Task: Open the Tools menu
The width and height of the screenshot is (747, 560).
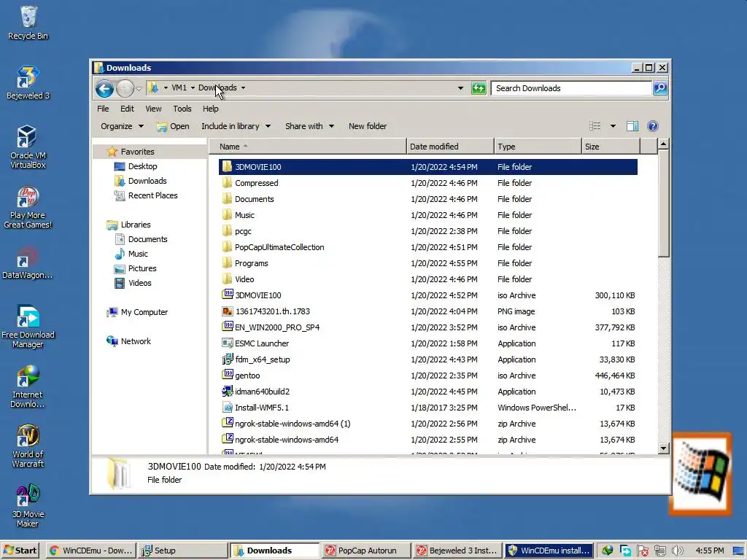Action: pyautogui.click(x=182, y=109)
